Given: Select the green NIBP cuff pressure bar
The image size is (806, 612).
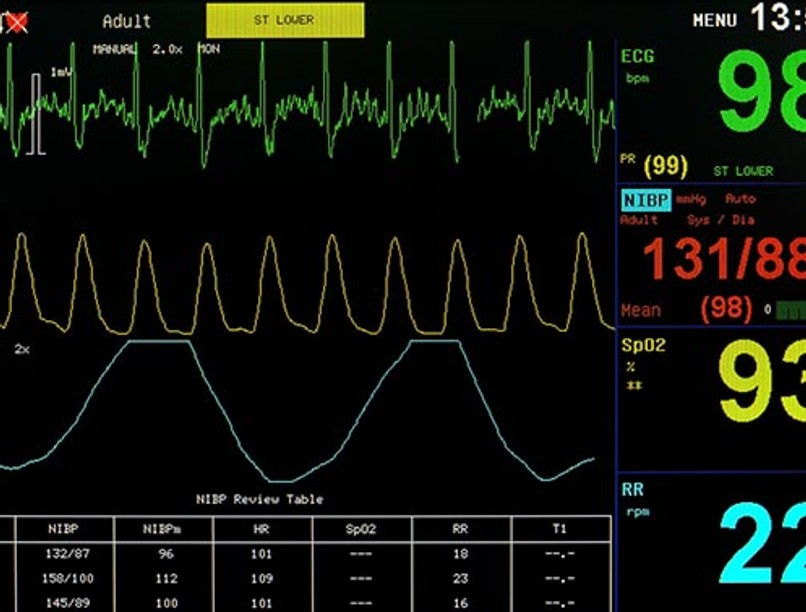Looking at the screenshot, I should pos(791,311).
